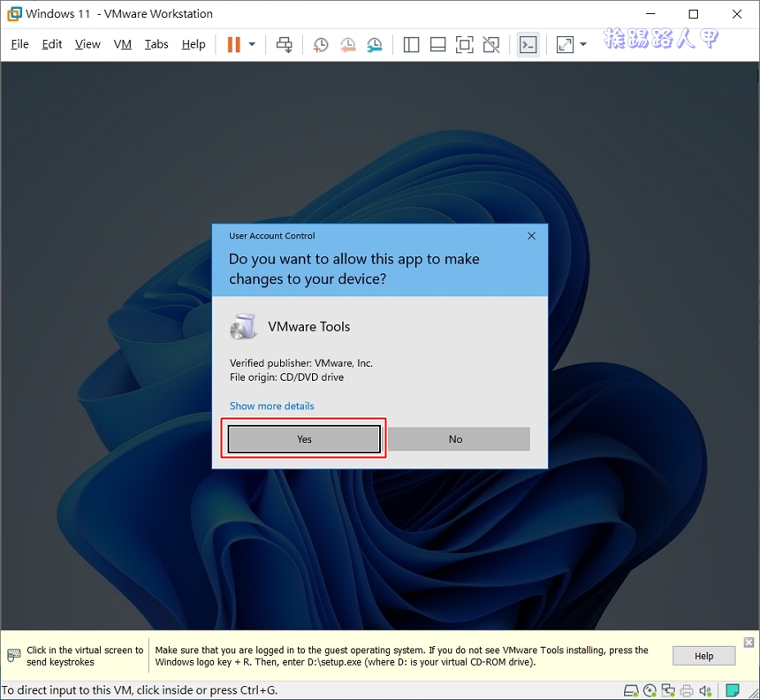The height and width of the screenshot is (700, 760).
Task: Open the Snapshot Manager from the toolbar
Action: click(375, 44)
